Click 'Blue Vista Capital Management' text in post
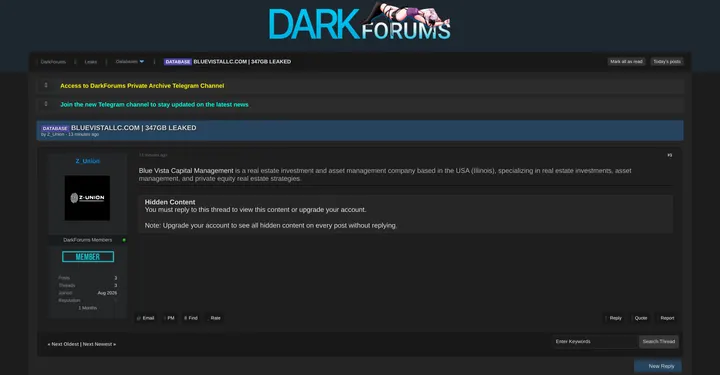The image size is (720, 375). pyautogui.click(x=186, y=171)
